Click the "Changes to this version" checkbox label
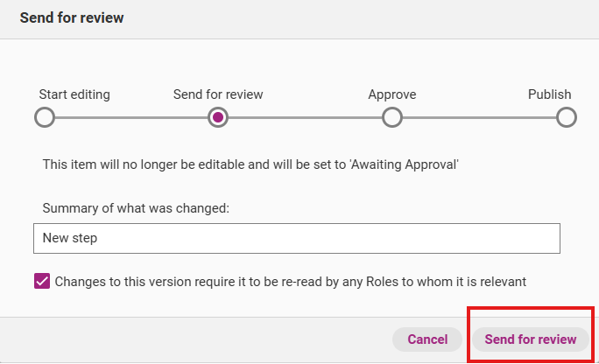Image resolution: width=599 pixels, height=364 pixels. (291, 282)
